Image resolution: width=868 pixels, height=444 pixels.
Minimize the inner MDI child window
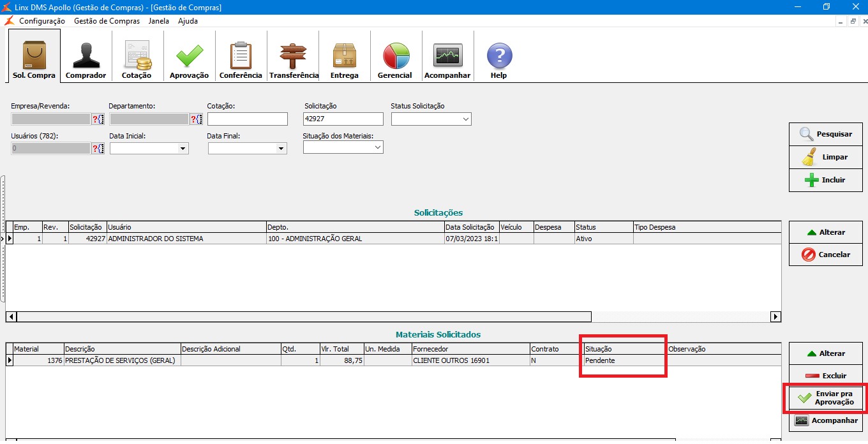click(x=841, y=21)
